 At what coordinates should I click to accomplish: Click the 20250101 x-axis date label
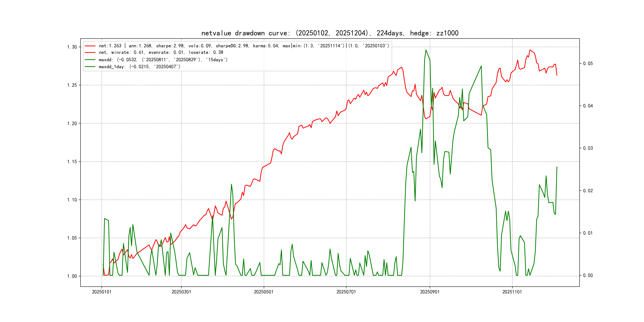[102, 292]
